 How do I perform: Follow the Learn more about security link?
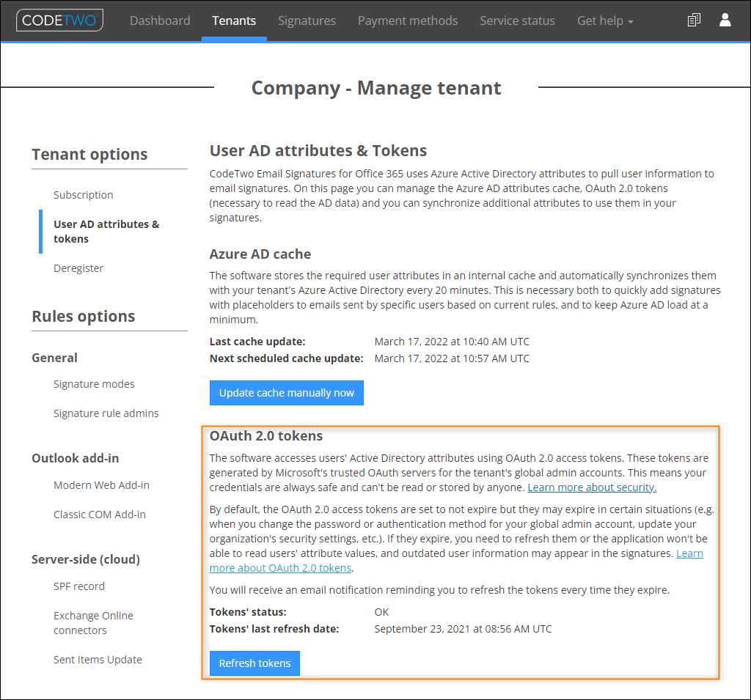[592, 487]
